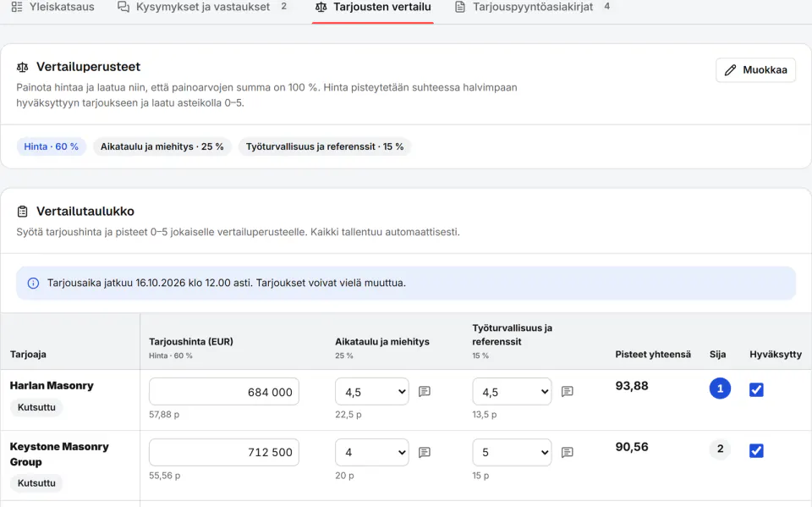The image size is (812, 507).
Task: Click the Pisteet yhteensä column header
Action: point(653,355)
